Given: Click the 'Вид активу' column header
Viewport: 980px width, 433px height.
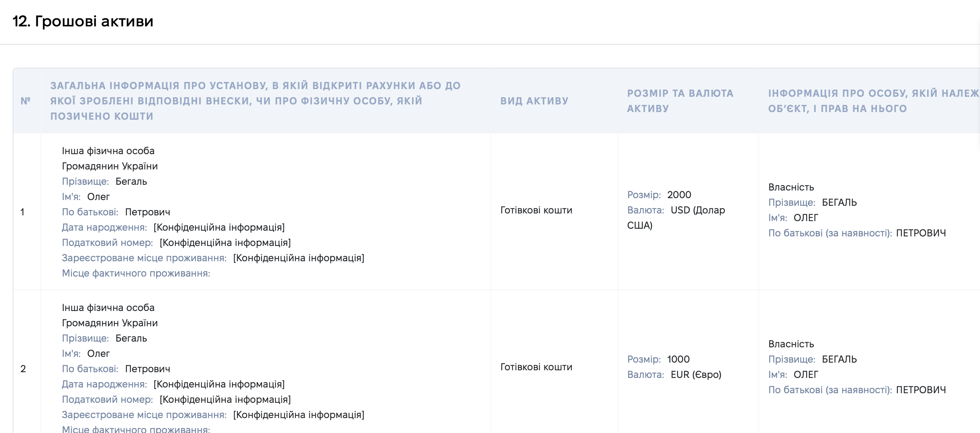Looking at the screenshot, I should pyautogui.click(x=534, y=101).
